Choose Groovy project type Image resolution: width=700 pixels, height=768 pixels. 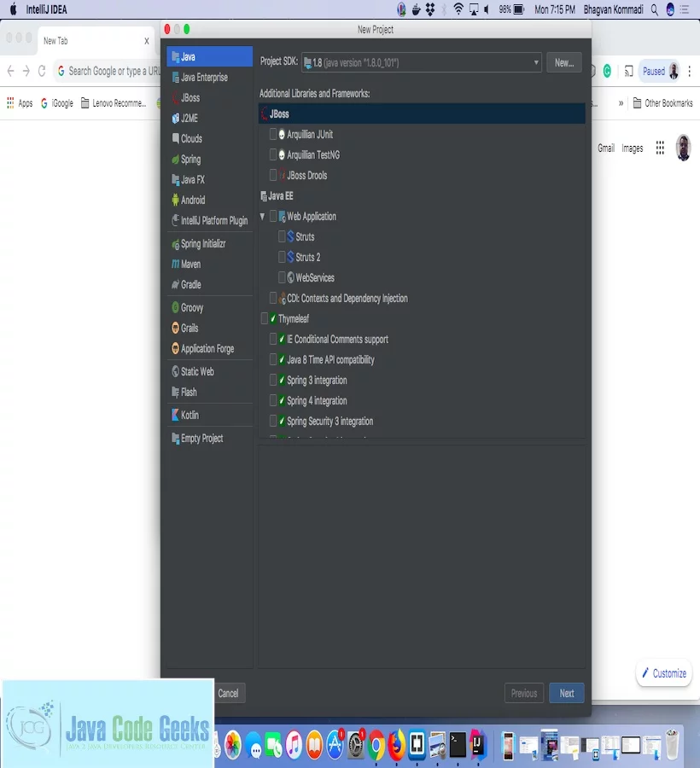coord(209,307)
